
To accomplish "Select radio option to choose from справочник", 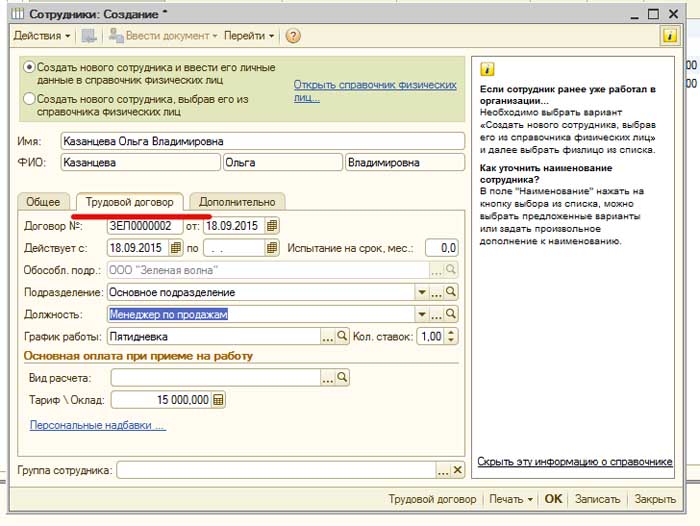I will click(x=29, y=99).
